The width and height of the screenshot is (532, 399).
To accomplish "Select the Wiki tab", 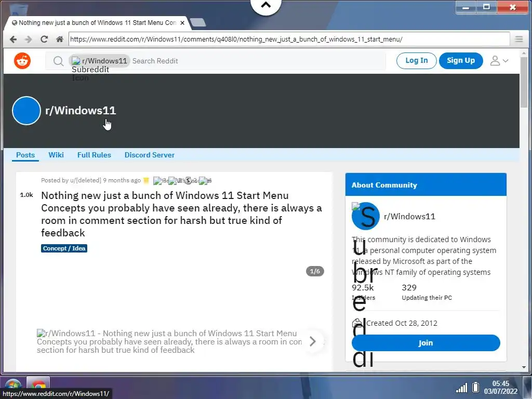I will click(56, 155).
